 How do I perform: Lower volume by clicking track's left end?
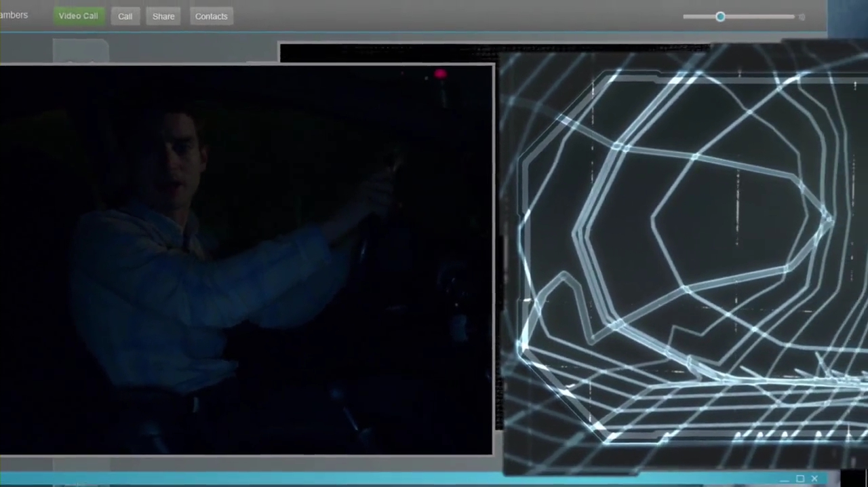(x=688, y=16)
